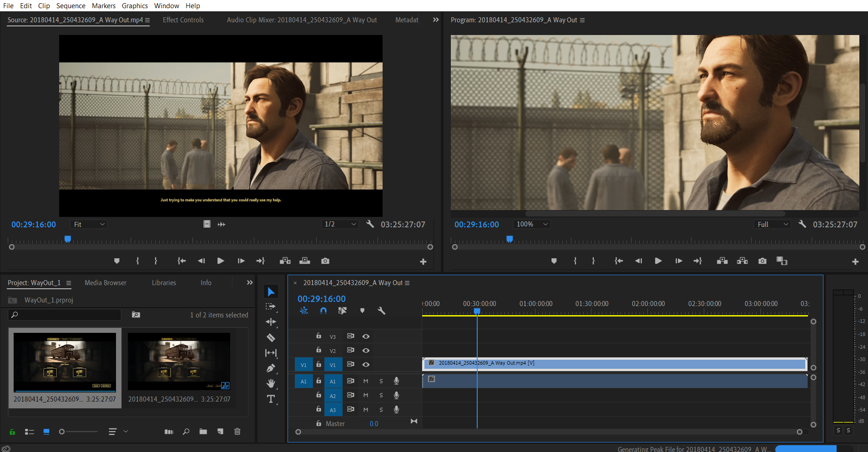Click the Project panel search field

tap(65, 315)
